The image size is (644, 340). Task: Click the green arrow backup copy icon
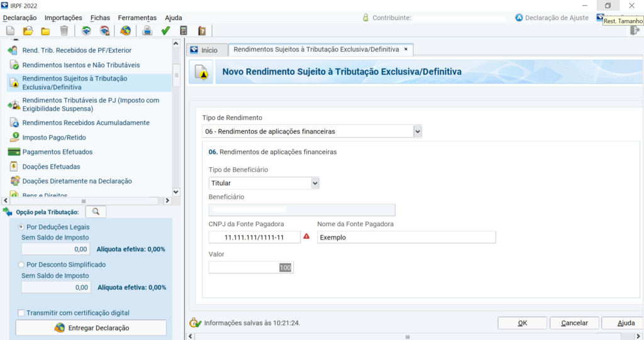[x=86, y=31]
